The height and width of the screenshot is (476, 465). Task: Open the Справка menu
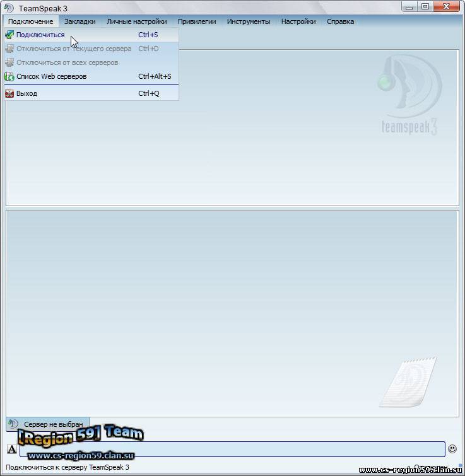(x=340, y=21)
